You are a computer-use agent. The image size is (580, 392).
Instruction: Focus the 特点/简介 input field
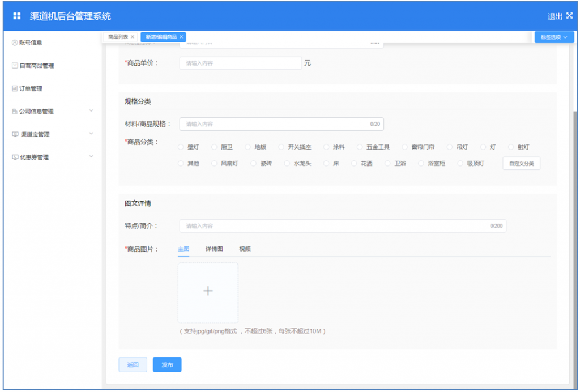pyautogui.click(x=343, y=225)
